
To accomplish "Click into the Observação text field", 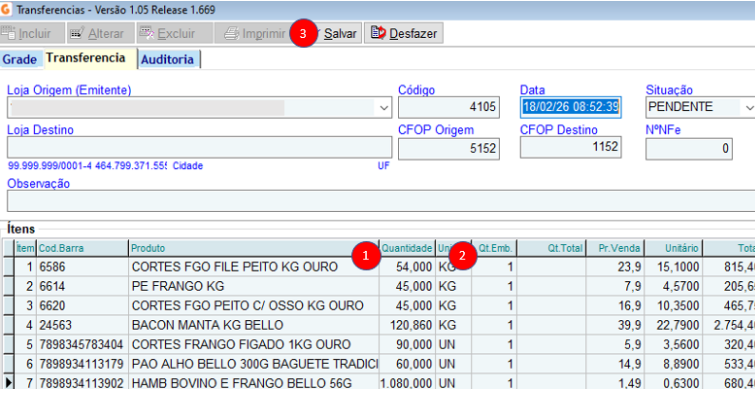I will tap(381, 201).
